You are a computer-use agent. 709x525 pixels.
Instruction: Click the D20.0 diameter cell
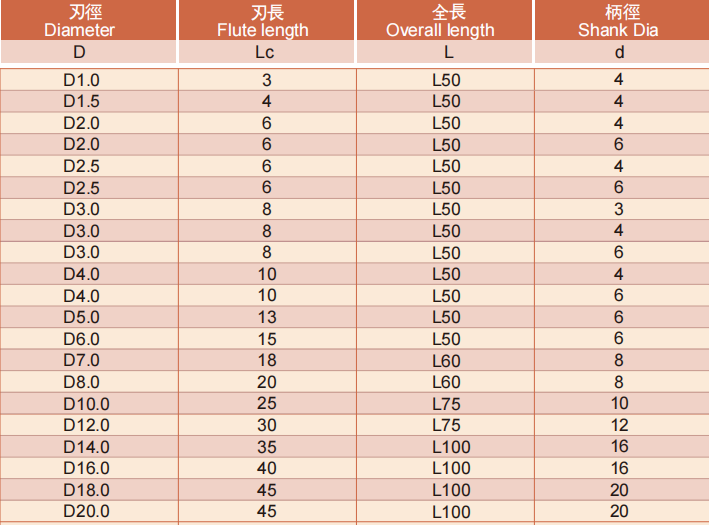pos(86,511)
